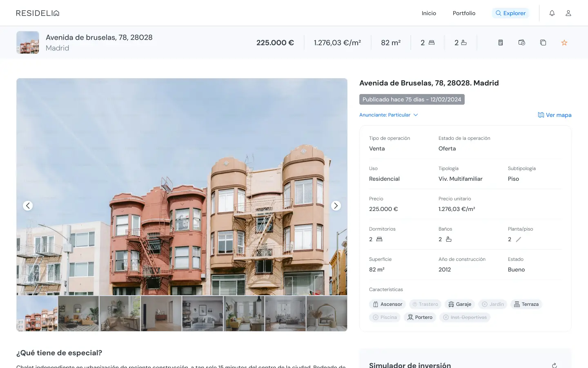Click the Bueno estado value
The width and height of the screenshot is (588, 368).
coord(516,269)
